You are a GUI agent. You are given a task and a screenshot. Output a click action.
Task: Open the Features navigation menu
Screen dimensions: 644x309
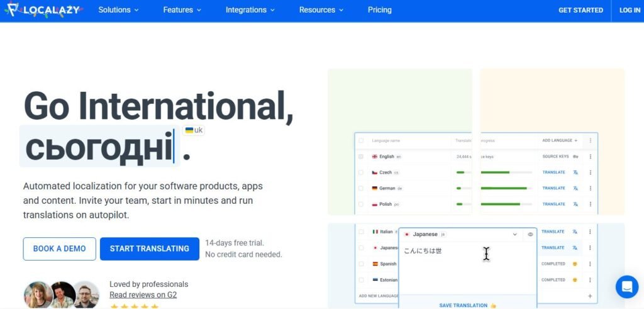[182, 10]
